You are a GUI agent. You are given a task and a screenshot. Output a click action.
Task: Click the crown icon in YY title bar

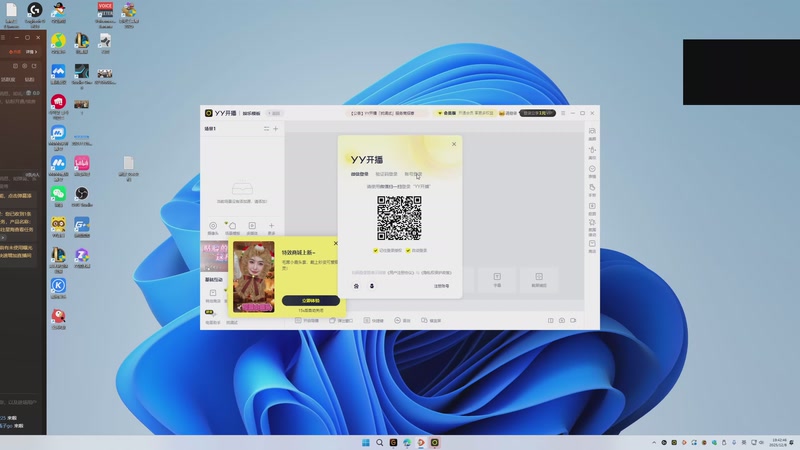(502, 113)
